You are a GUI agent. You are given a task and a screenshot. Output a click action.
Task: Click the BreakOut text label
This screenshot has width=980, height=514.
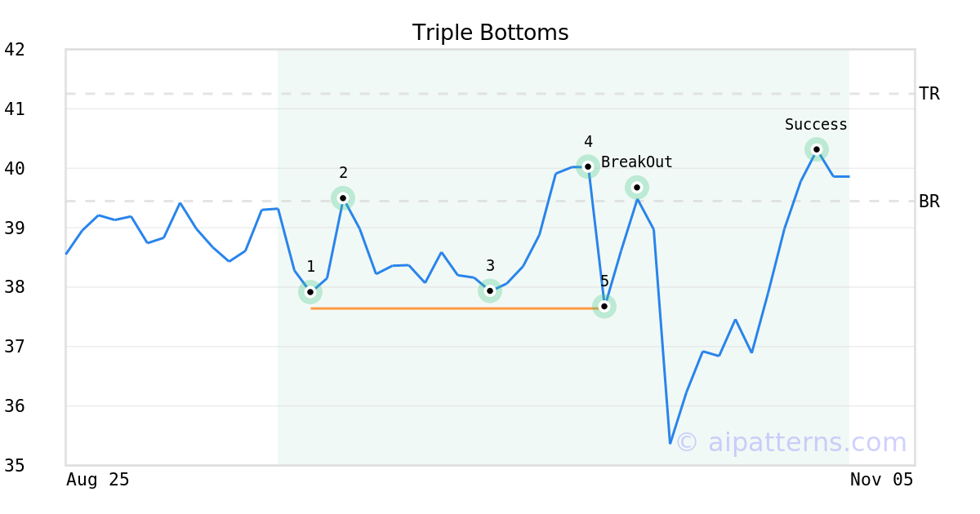[x=637, y=162]
